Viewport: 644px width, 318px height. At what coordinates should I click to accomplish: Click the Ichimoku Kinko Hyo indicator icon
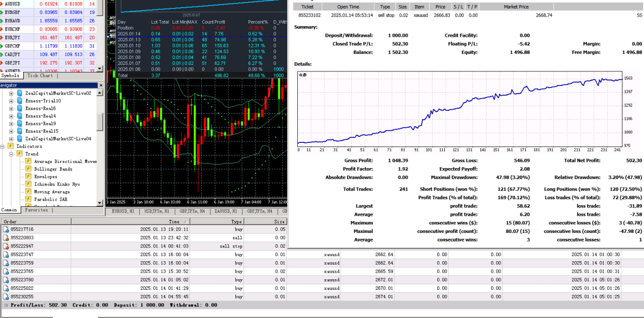coord(29,184)
